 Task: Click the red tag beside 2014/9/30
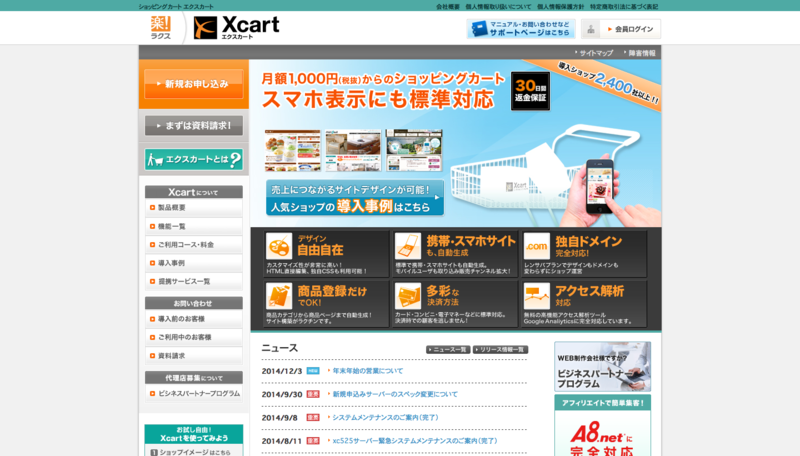click(313, 394)
